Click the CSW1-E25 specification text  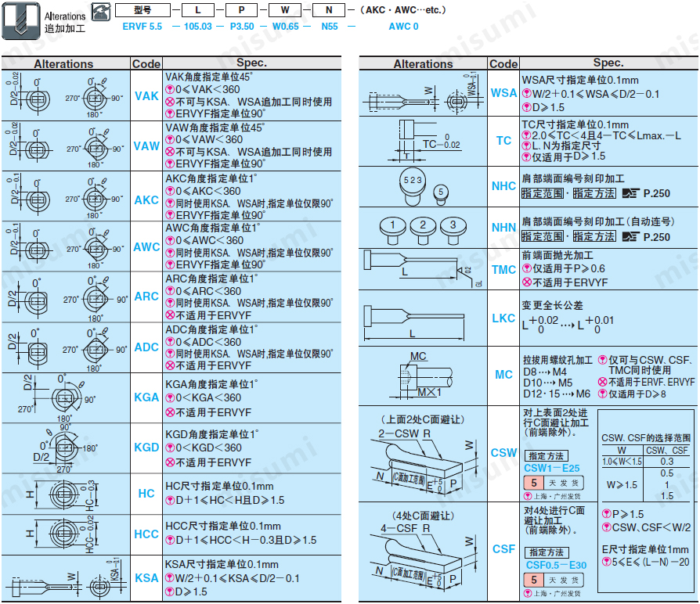tap(552, 468)
